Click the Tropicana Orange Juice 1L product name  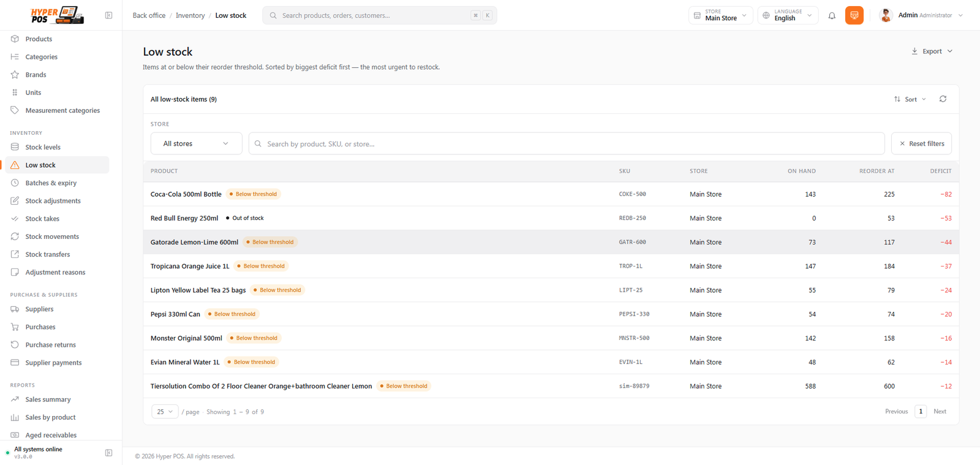[x=190, y=266]
